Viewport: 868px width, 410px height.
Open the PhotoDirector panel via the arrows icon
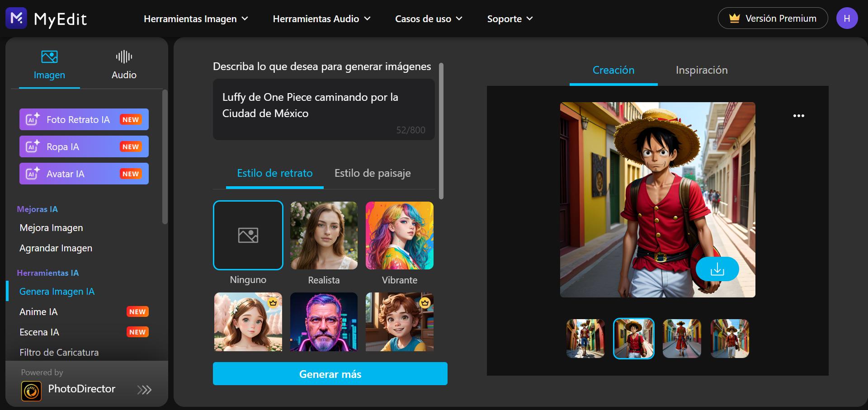[x=145, y=389]
